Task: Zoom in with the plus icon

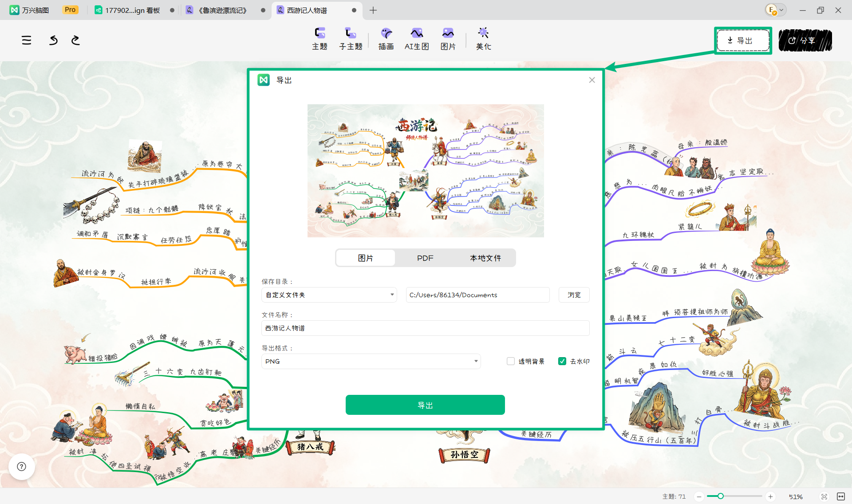Action: [770, 496]
